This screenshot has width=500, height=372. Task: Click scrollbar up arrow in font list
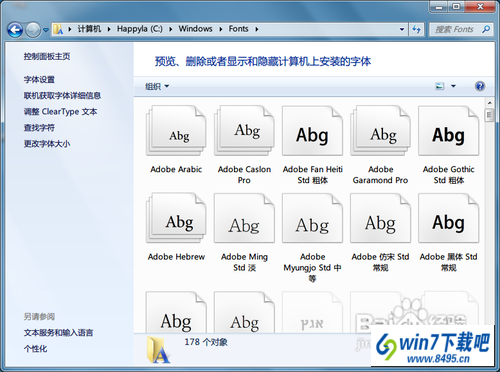(x=489, y=103)
